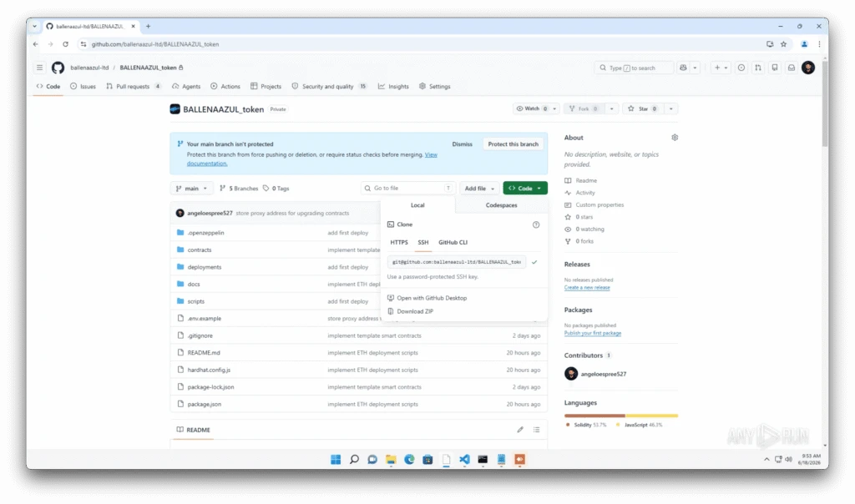Choose Download ZIP option

[410, 312]
